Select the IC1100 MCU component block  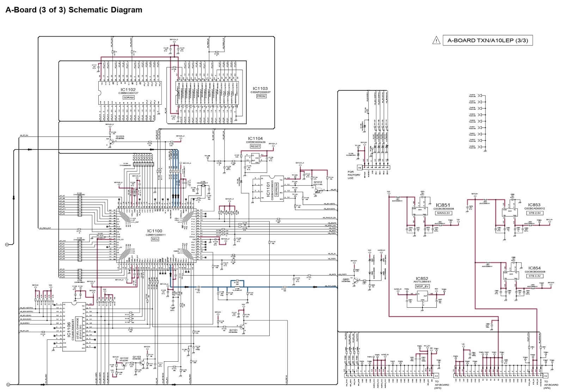coord(154,231)
